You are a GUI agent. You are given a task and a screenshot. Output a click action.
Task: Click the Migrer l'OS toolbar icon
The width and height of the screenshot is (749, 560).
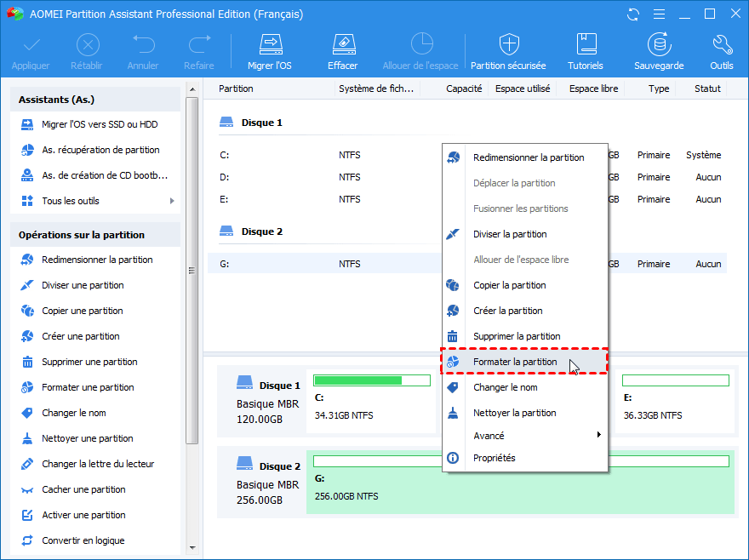[x=270, y=45]
